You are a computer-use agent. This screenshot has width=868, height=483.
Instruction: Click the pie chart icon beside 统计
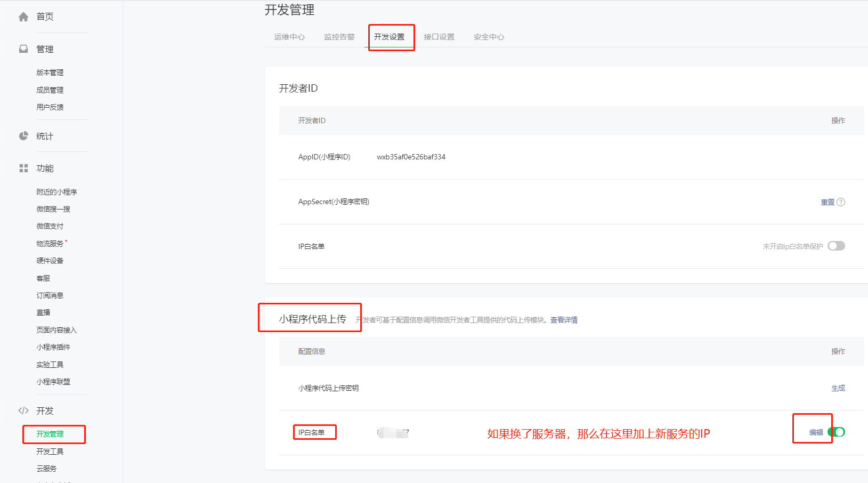tap(23, 136)
